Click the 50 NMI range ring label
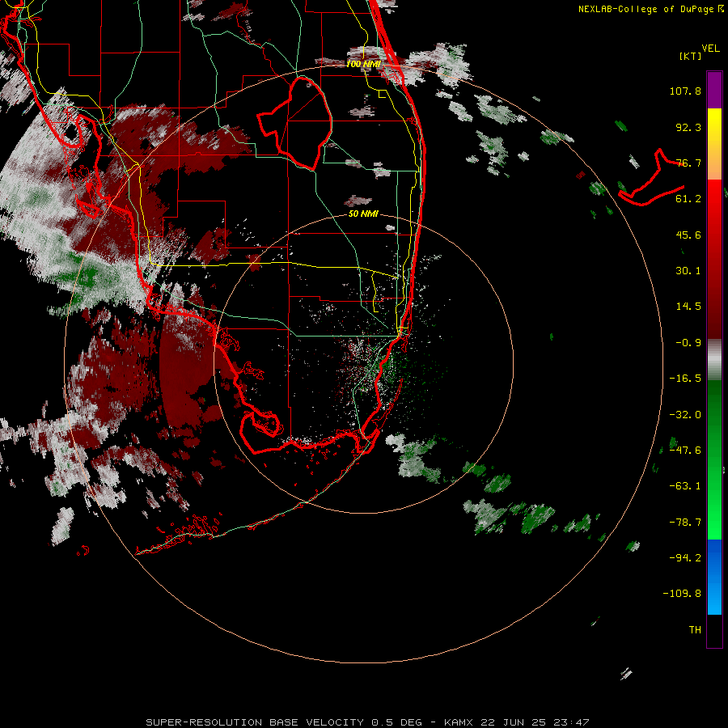 pos(363,214)
